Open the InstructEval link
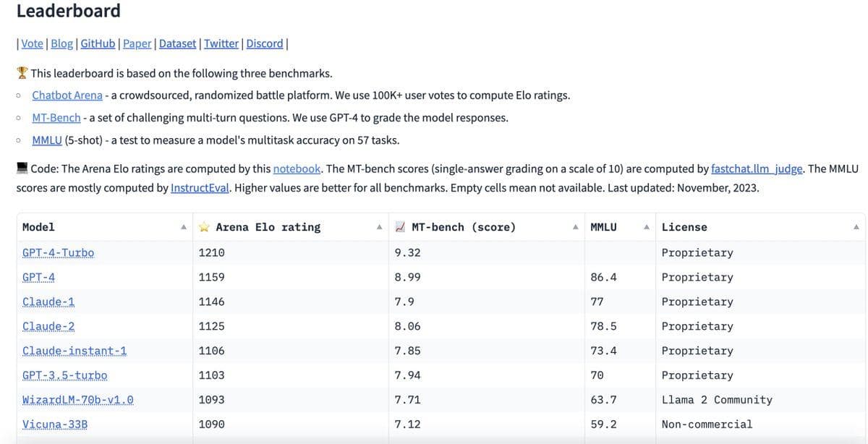This screenshot has height=444, width=868. [201, 188]
